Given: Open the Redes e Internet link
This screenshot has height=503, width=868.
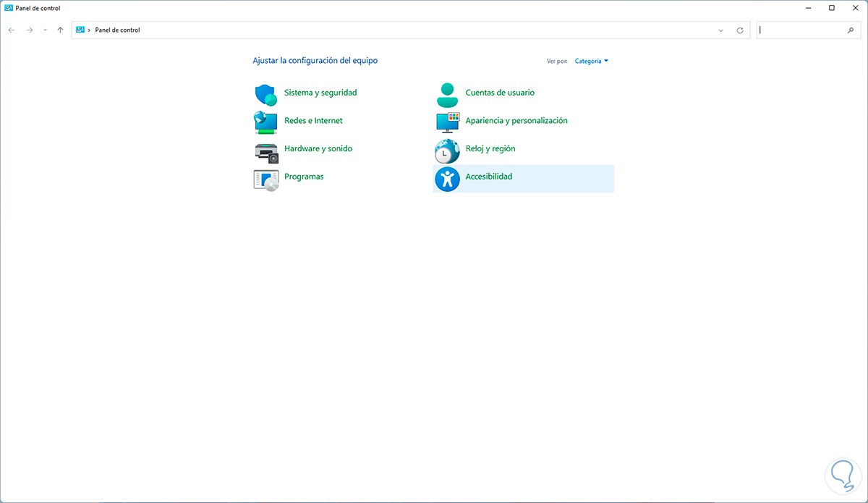Looking at the screenshot, I should (313, 121).
